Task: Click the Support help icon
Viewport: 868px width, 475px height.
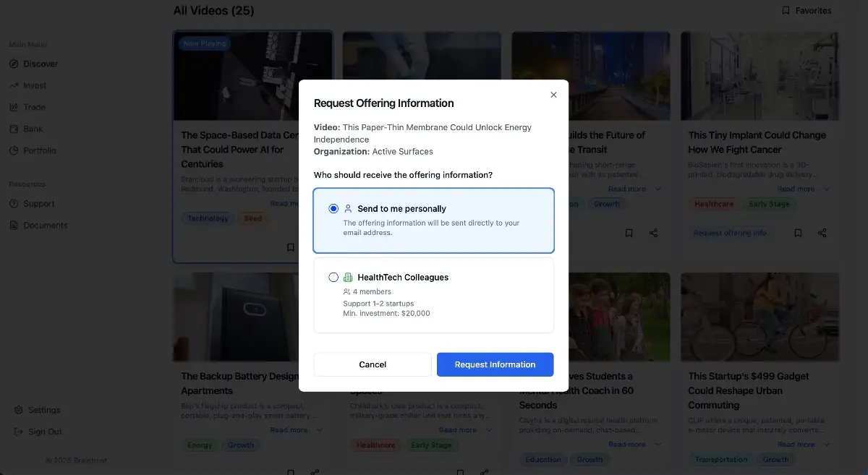Action: 14,204
